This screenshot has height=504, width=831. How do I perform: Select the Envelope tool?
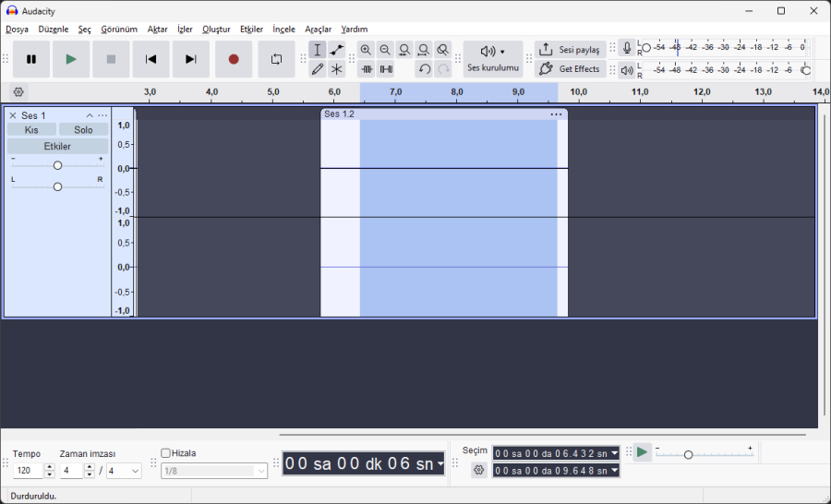pyautogui.click(x=337, y=50)
